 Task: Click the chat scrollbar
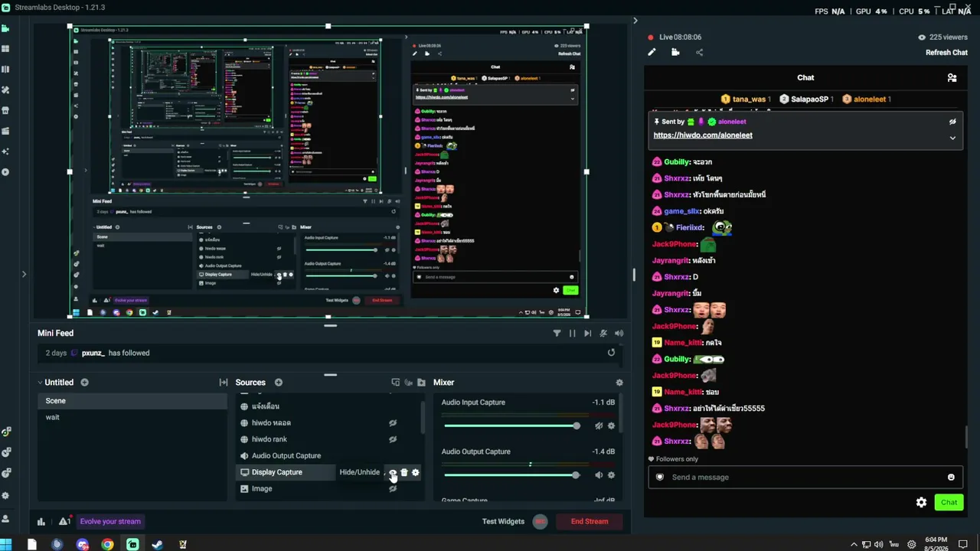[966, 437]
